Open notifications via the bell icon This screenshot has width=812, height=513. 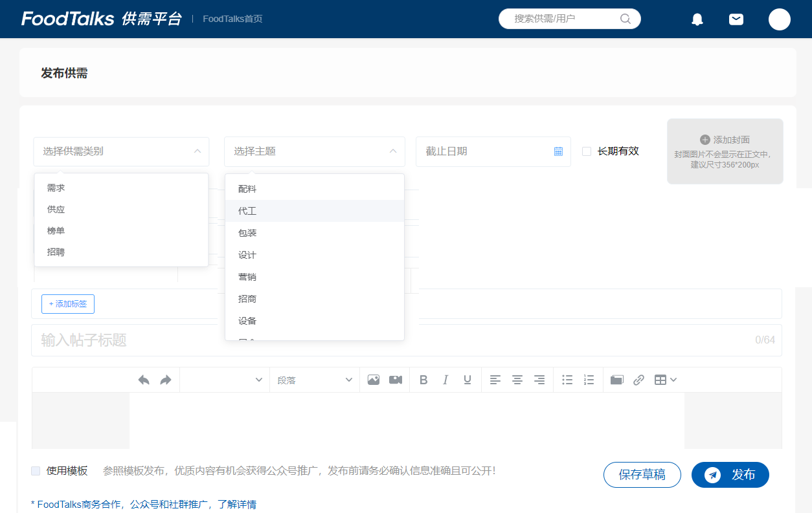697,19
